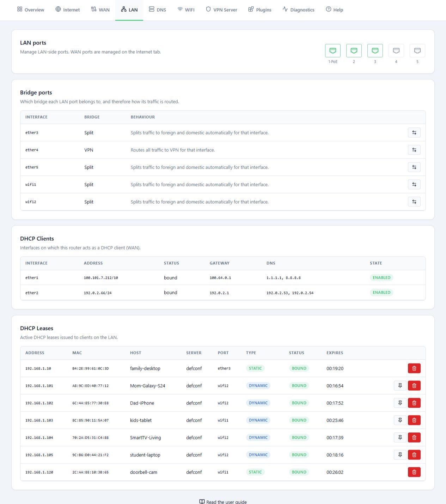Switch bridge for ether3 interface
446x504 pixels.
(414, 133)
